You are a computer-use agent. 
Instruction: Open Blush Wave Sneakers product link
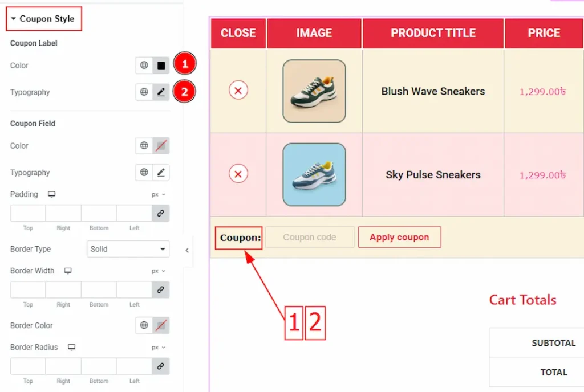pos(433,91)
